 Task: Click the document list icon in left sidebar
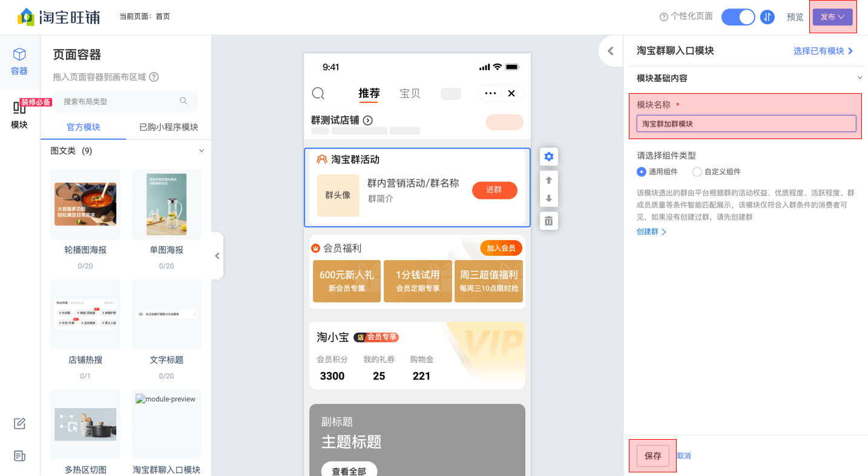19,456
